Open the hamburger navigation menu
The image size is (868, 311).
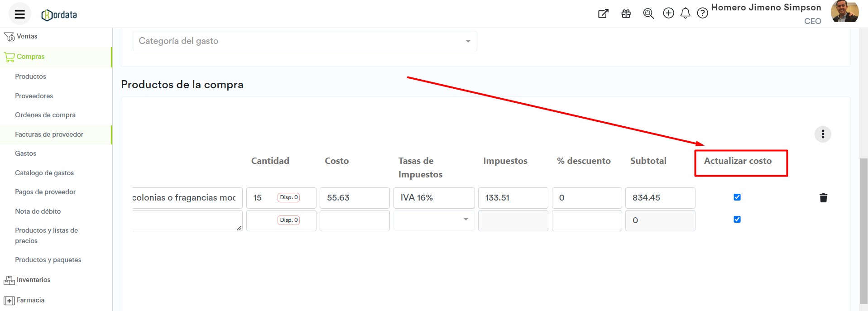pos(19,14)
